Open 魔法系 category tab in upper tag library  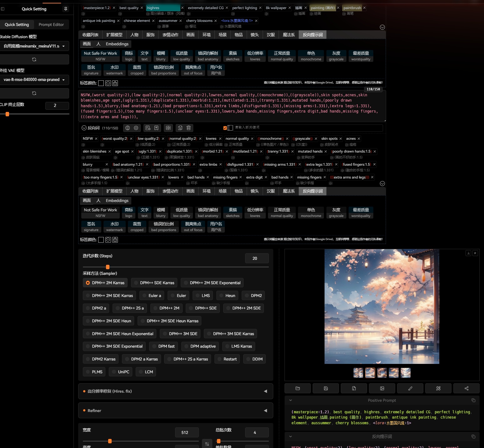(x=289, y=35)
